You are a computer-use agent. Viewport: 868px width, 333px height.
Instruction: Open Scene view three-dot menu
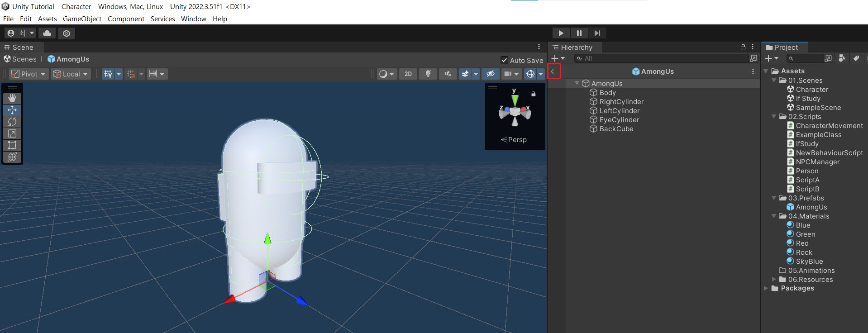(539, 47)
